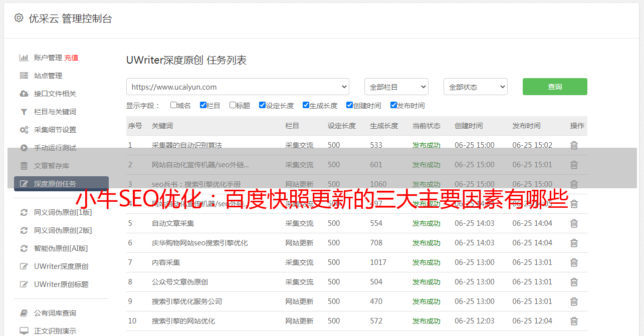Click the play icon for 手动运行测试
The image size is (644, 336).
(24, 148)
